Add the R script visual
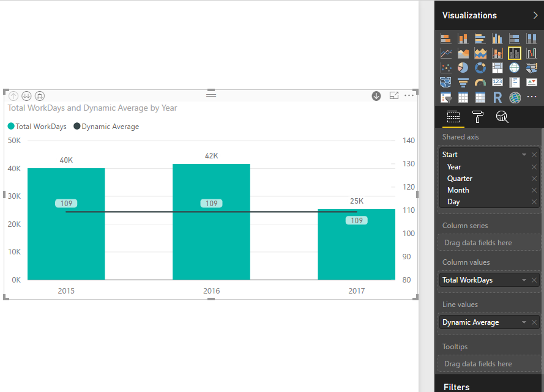The image size is (544, 392). click(x=497, y=98)
